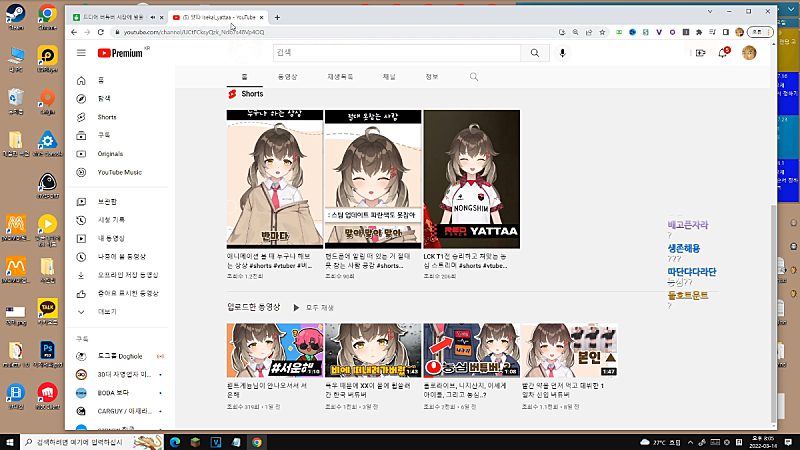Open first Shorts thumbnail with cardigan girl

[x=275, y=179]
